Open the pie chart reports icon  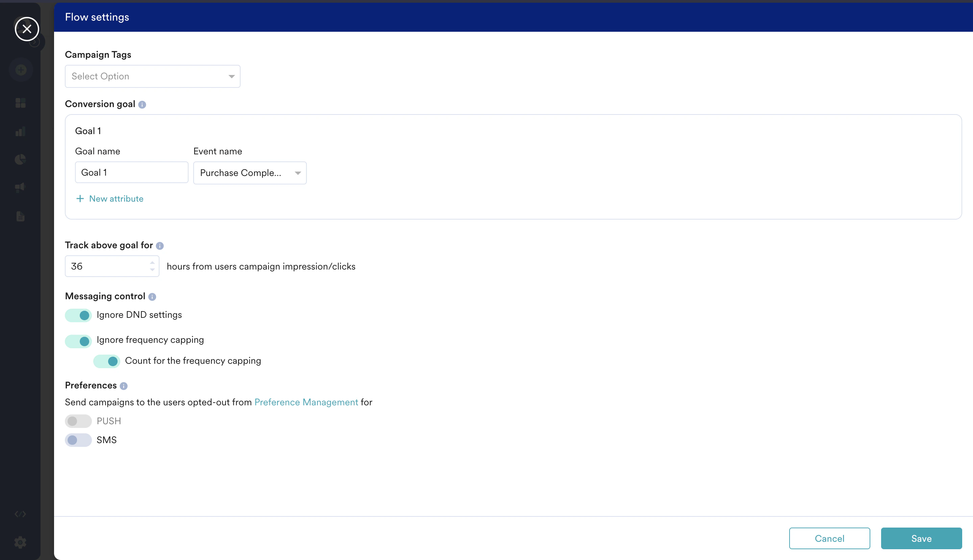tap(20, 159)
